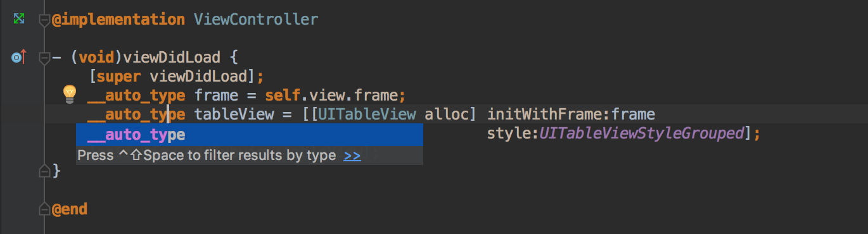Click the tableView variable name
868x234 pixels.
pos(234,114)
